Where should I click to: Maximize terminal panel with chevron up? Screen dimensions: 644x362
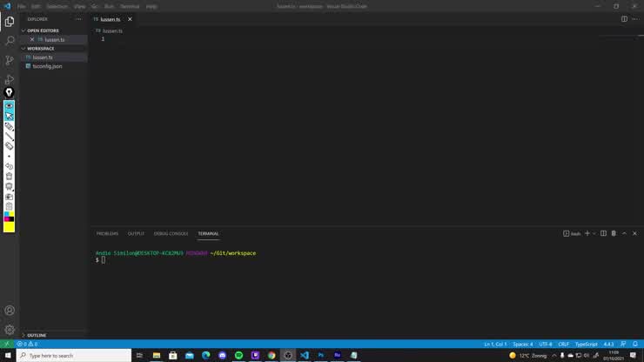[x=624, y=233]
